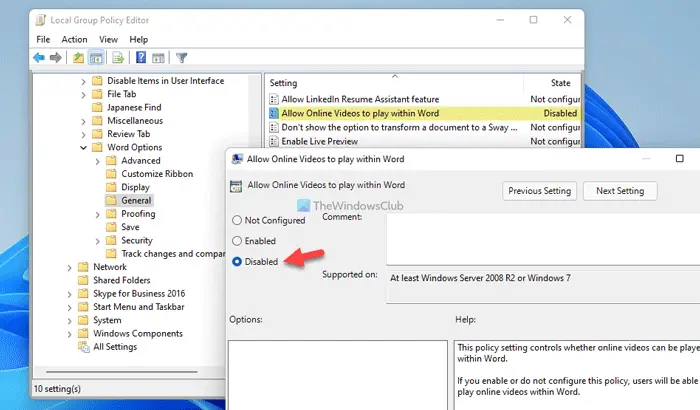Expand the Proofing folder chevron
Screen dimensions: 700x410
pos(97,214)
